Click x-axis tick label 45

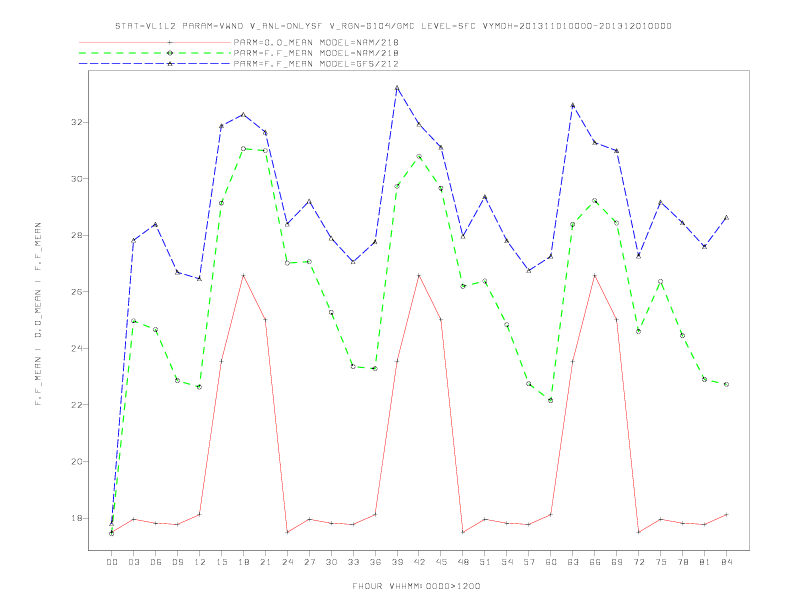pyautogui.click(x=441, y=562)
